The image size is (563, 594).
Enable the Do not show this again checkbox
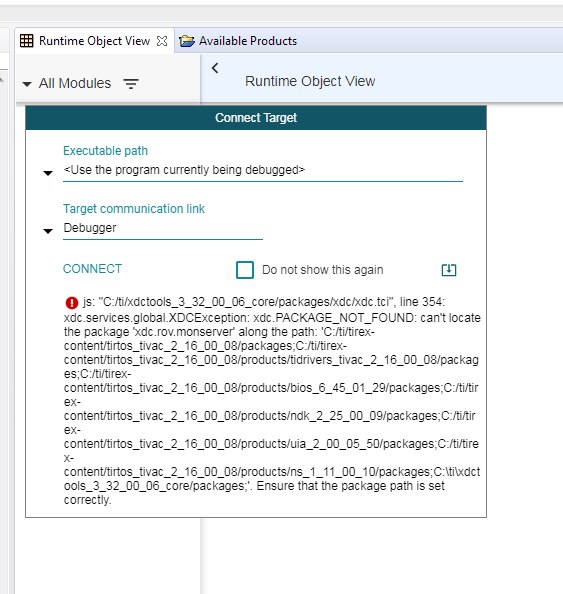pyautogui.click(x=245, y=270)
